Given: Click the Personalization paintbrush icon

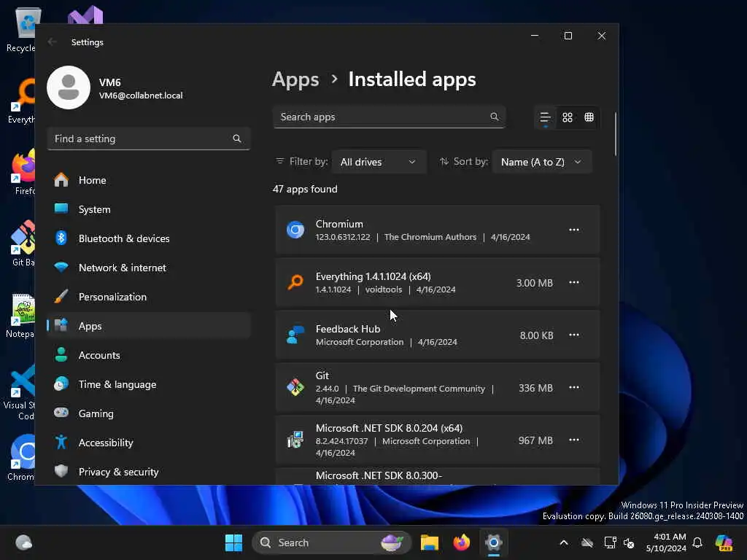Looking at the screenshot, I should 61,296.
